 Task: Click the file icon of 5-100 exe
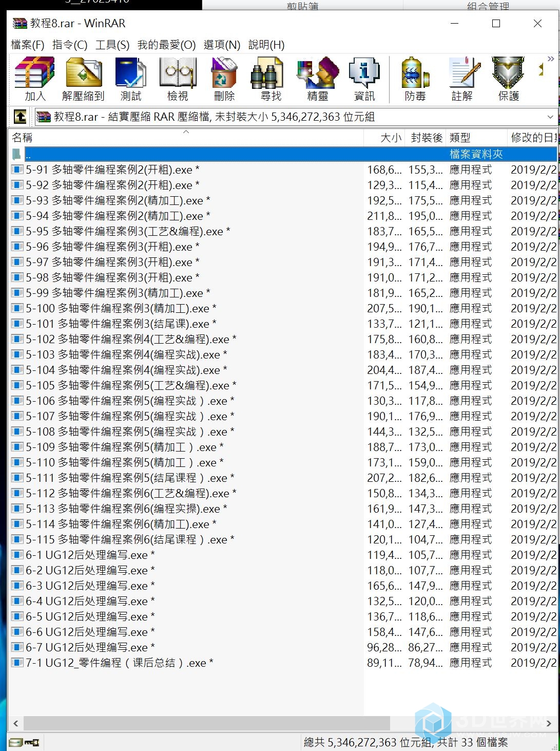point(17,308)
